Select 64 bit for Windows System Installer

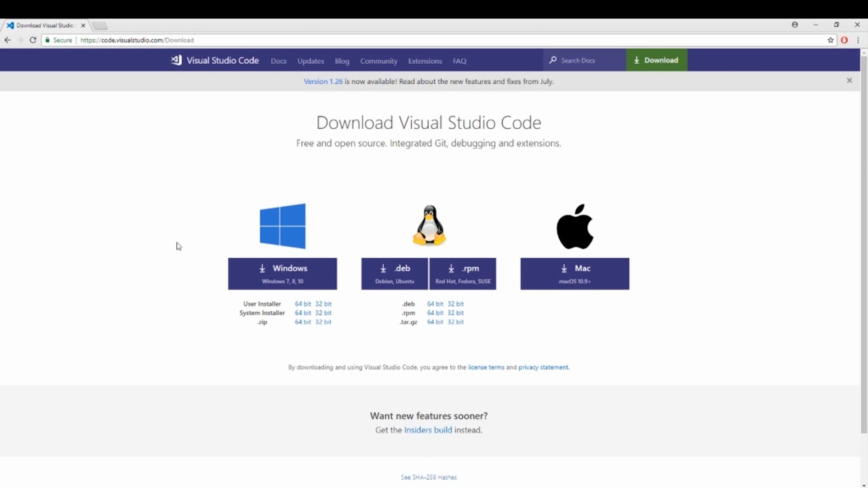(x=302, y=313)
